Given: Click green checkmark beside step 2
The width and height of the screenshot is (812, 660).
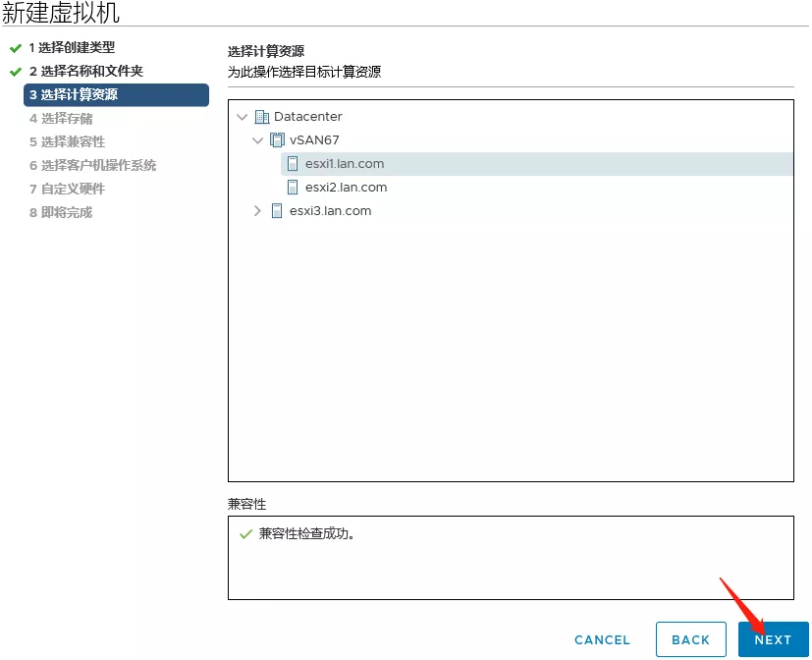Looking at the screenshot, I should pyautogui.click(x=16, y=72).
